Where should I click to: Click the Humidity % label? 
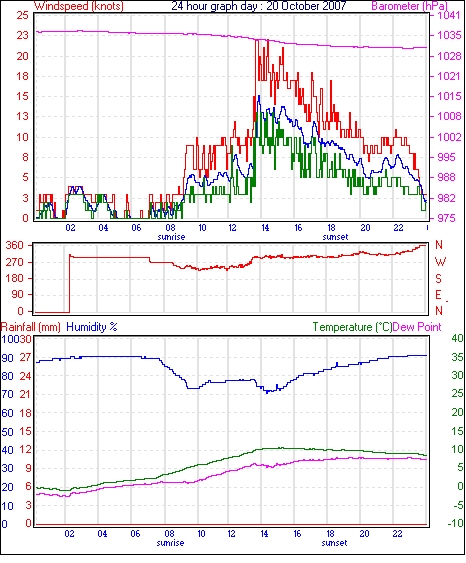coord(92,327)
